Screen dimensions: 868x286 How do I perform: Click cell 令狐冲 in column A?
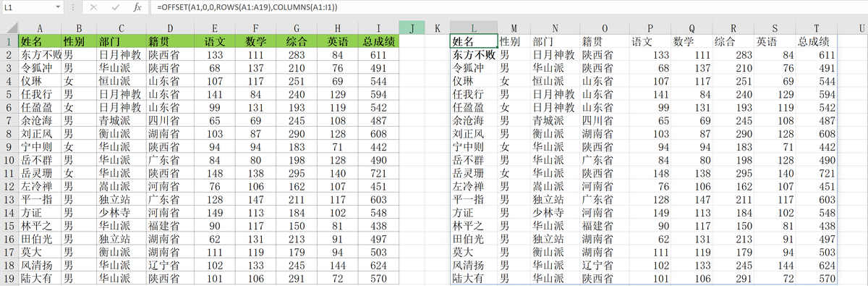(39, 67)
